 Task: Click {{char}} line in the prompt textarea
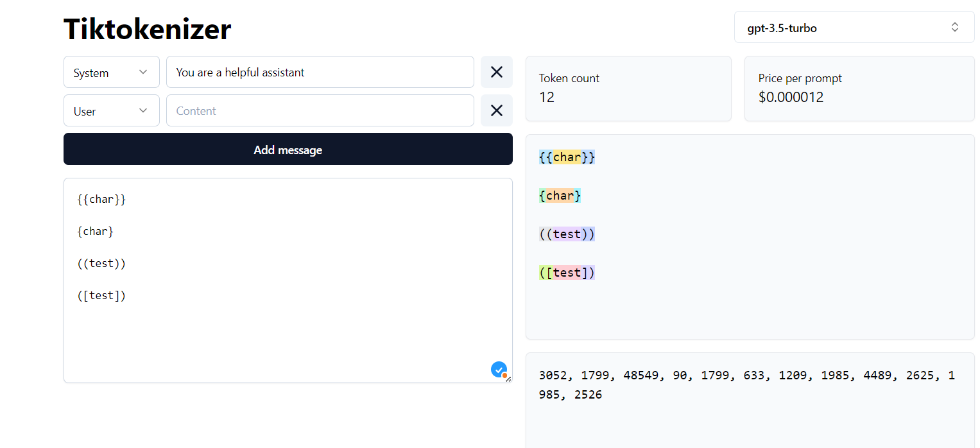[x=101, y=199]
